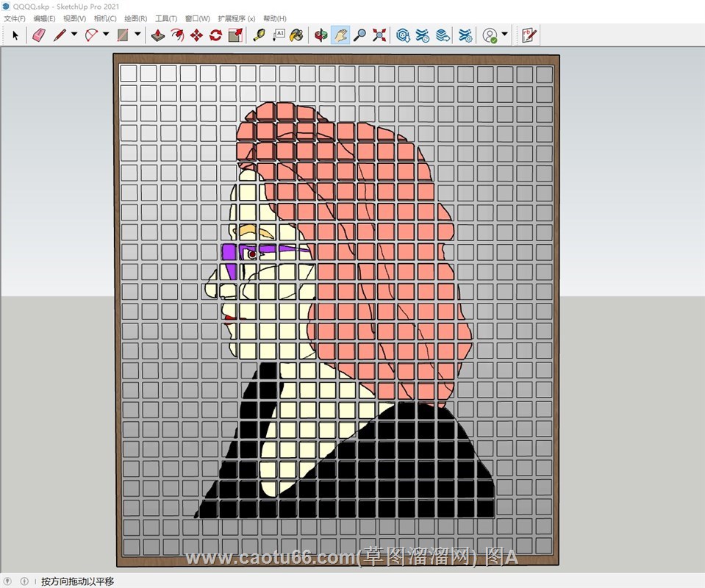Click the Zoom magnifier tool

359,35
